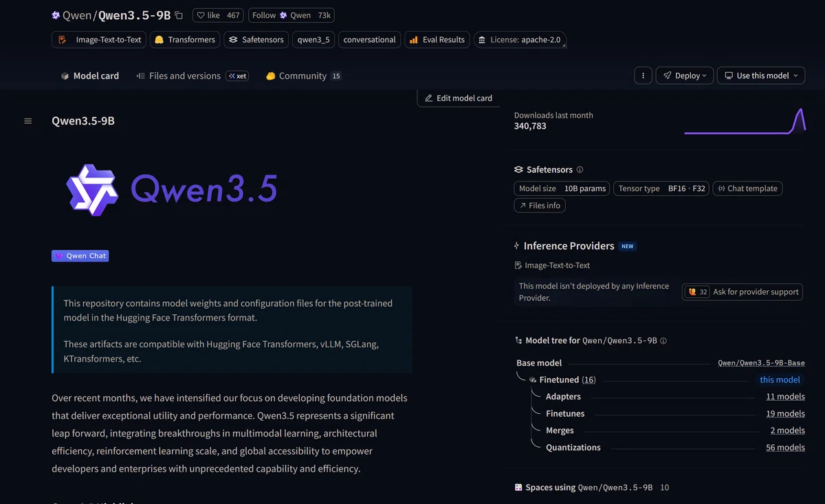Viewport: 825px width, 504px height.
Task: Switch to Files and versions tab
Action: (x=179, y=76)
